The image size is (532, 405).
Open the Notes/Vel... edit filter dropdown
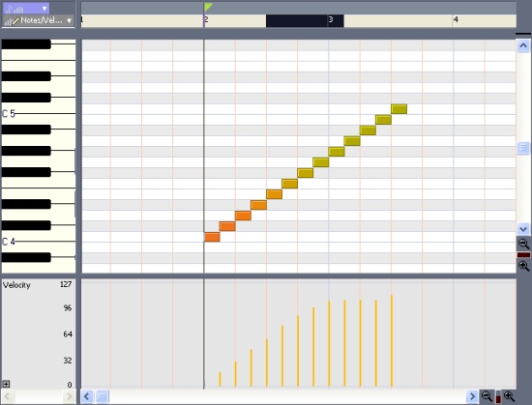tap(39, 20)
